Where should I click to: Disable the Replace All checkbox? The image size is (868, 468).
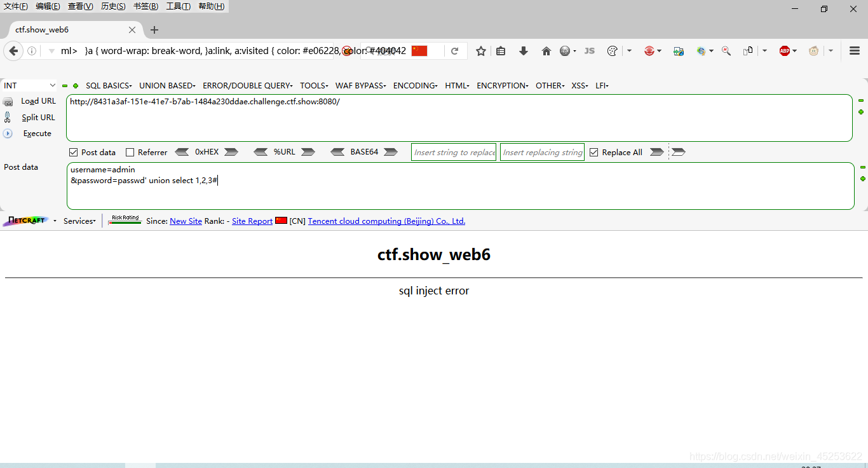[x=593, y=152]
